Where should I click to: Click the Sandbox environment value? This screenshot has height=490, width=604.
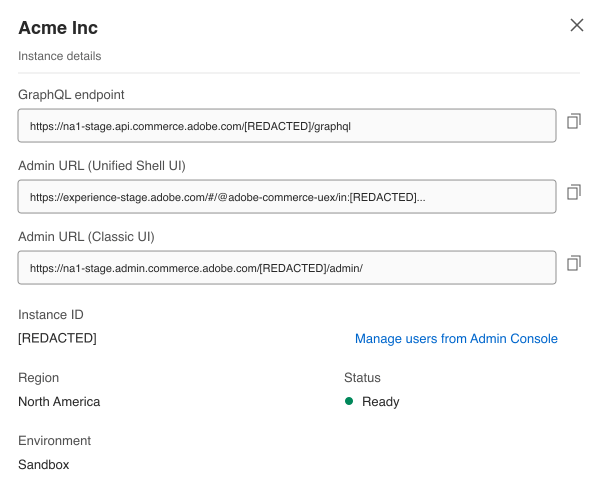44,465
